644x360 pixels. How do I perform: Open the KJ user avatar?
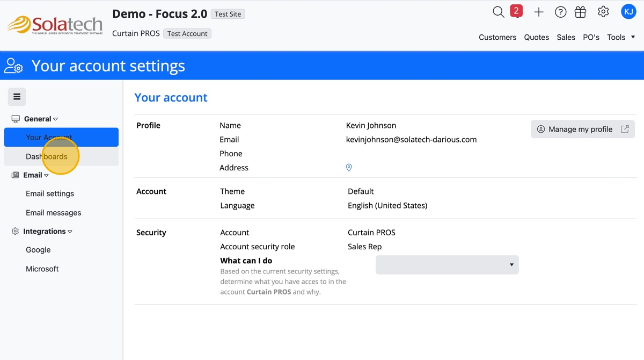[x=628, y=11]
